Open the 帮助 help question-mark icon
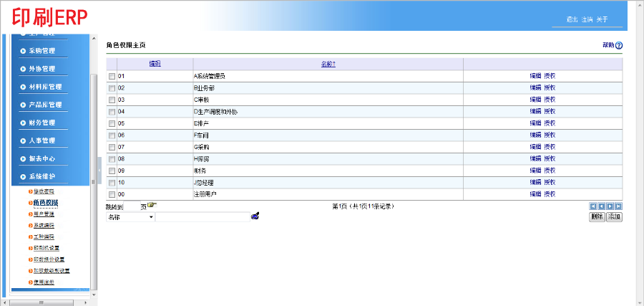This screenshot has width=644, height=306. (x=619, y=46)
